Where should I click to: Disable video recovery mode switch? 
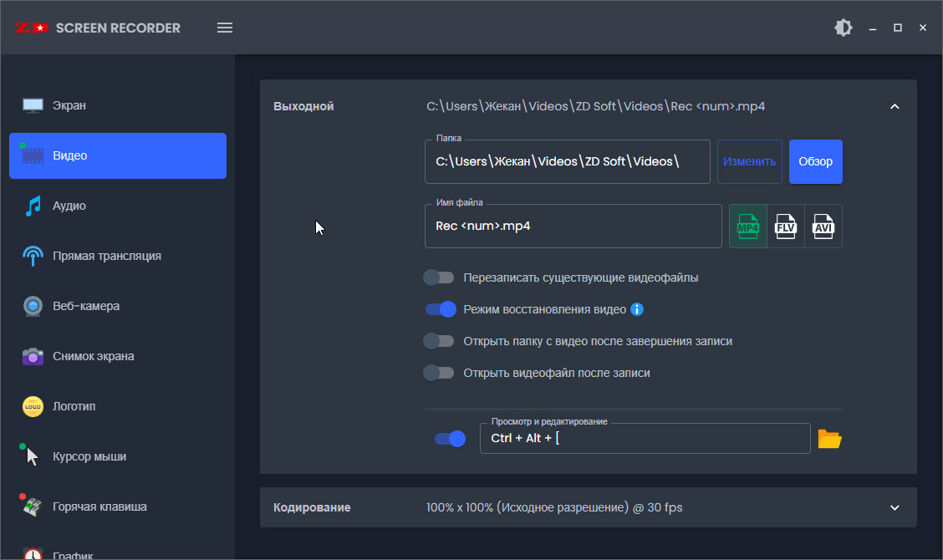click(441, 309)
